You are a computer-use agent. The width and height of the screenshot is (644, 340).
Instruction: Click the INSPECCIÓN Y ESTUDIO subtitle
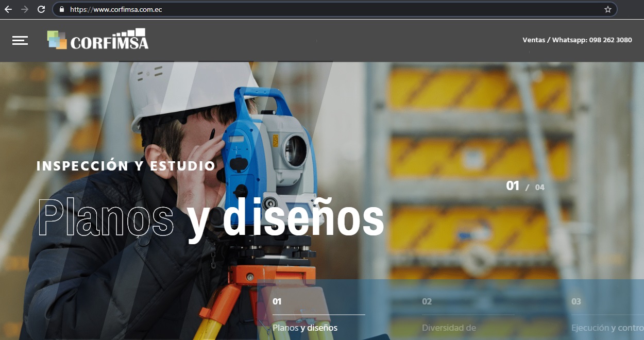click(126, 166)
